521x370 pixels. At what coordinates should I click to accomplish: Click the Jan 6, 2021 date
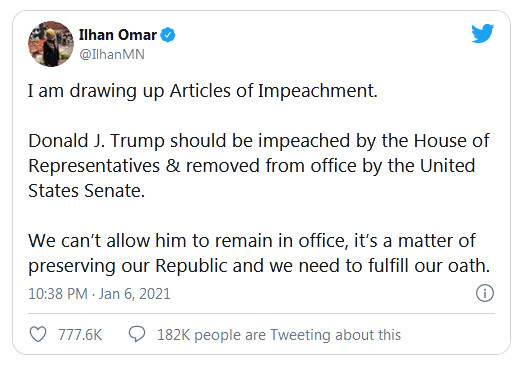(134, 294)
